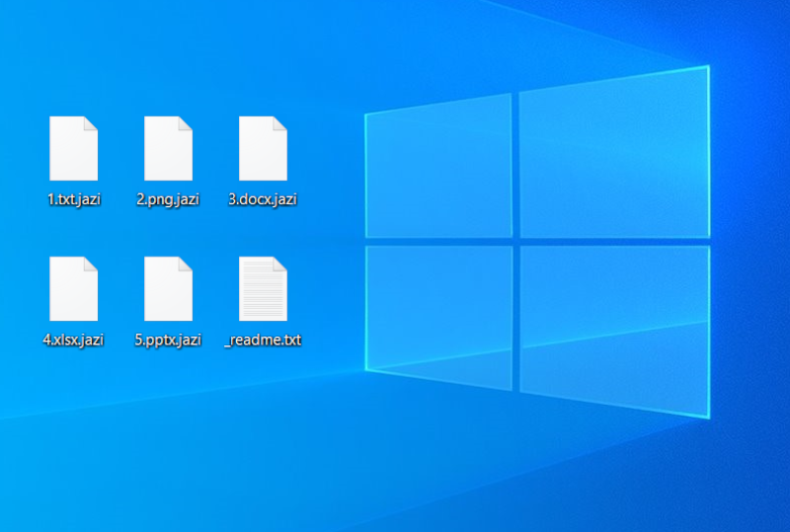790x532 pixels.
Task: Click the "_readme.txt" filename label
Action: [263, 341]
